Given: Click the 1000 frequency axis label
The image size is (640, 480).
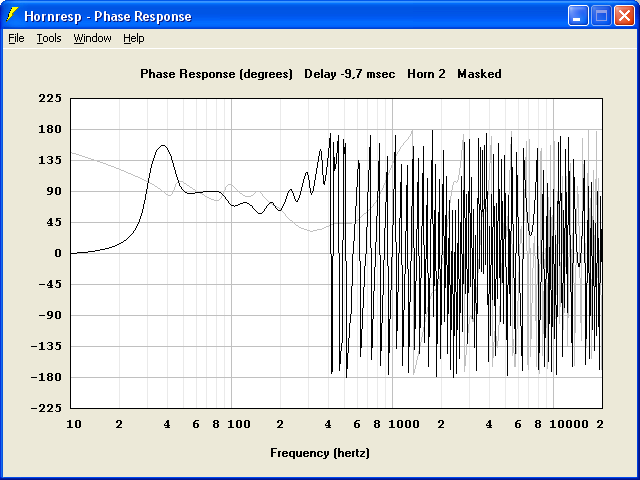Looking at the screenshot, I should 404,424.
